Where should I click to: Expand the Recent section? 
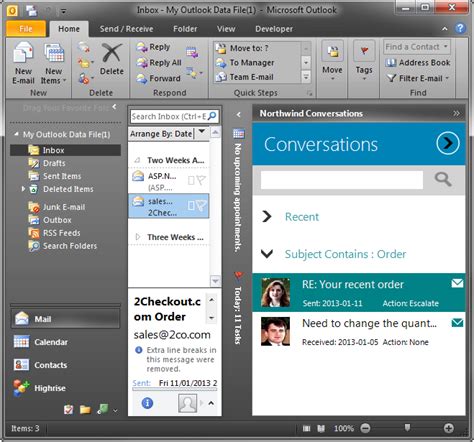coord(267,217)
